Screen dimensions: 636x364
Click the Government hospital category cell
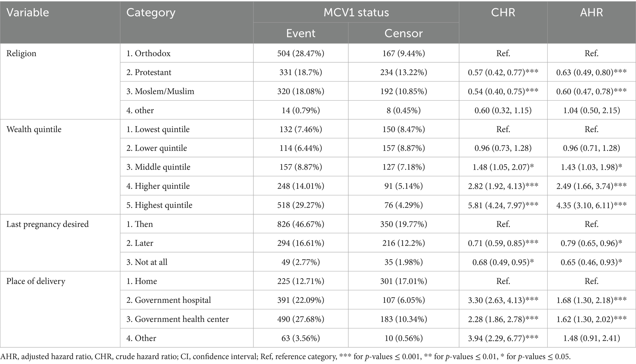click(169, 300)
